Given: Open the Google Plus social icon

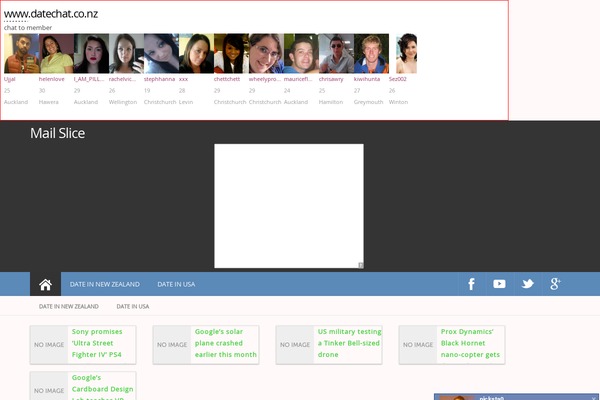Looking at the screenshot, I should tap(555, 284).
